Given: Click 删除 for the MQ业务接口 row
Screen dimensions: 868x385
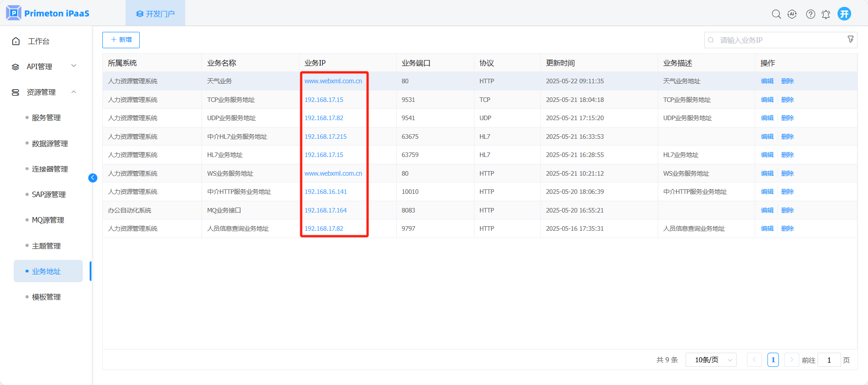Looking at the screenshot, I should point(787,210).
